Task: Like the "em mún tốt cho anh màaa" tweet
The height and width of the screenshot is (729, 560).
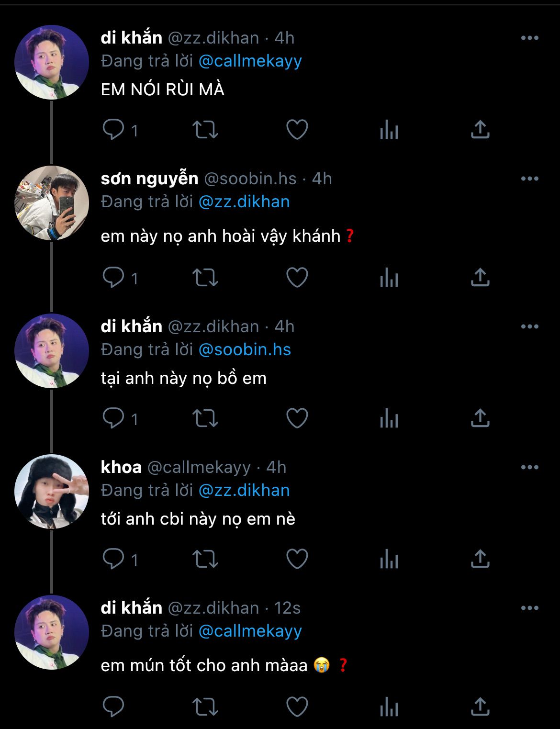Action: [297, 707]
